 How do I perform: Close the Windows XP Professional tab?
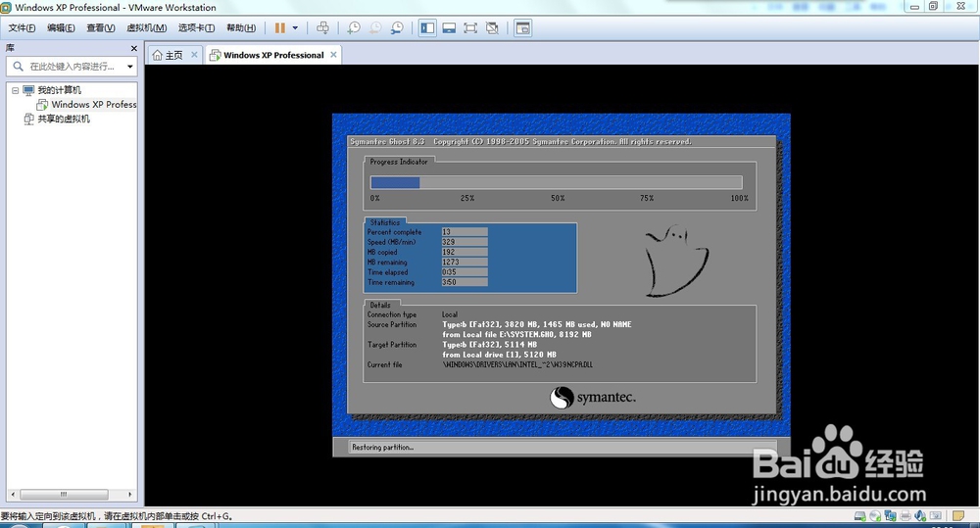pyautogui.click(x=334, y=55)
